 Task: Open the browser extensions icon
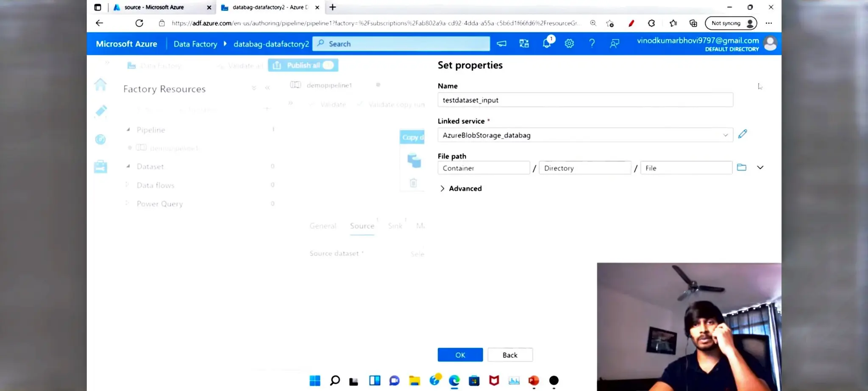pyautogui.click(x=651, y=23)
